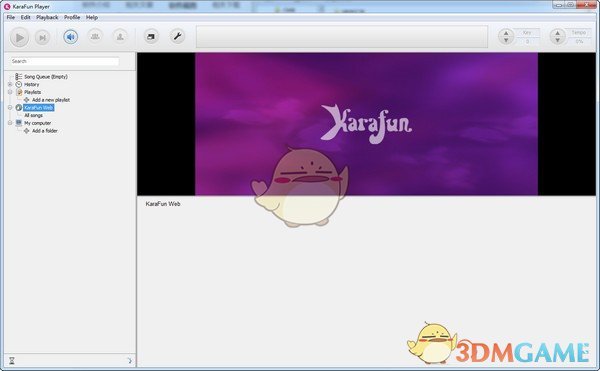Click into the Search field
Viewport: 600px width, 371px height.
[65, 61]
